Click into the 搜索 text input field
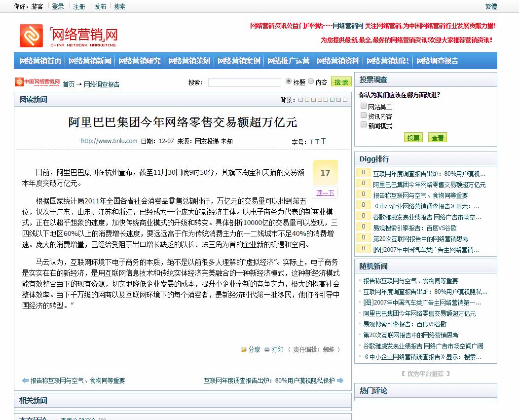 point(245,82)
